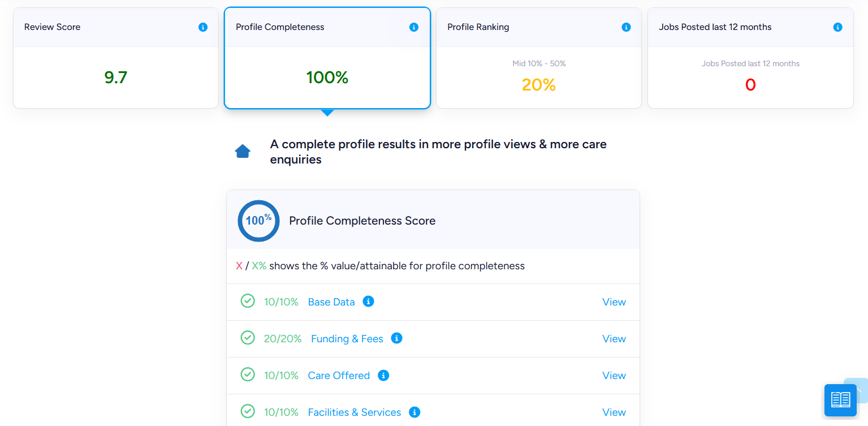Select the Review Score card
Screen dimensions: 868x426
[116, 58]
